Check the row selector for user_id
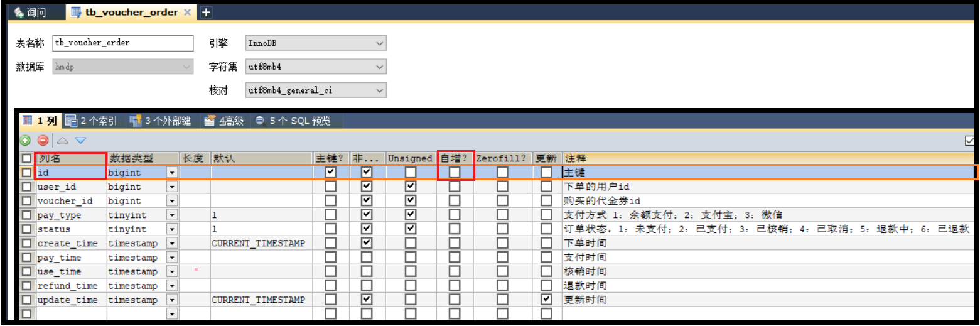The height and width of the screenshot is (326, 980). click(x=26, y=187)
